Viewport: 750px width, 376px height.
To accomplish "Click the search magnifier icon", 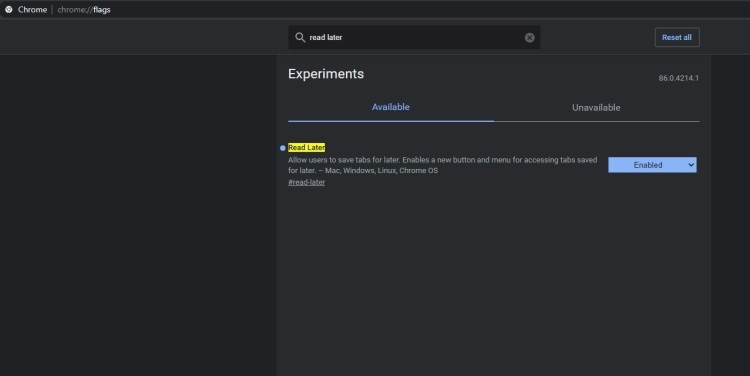I will pyautogui.click(x=300, y=37).
